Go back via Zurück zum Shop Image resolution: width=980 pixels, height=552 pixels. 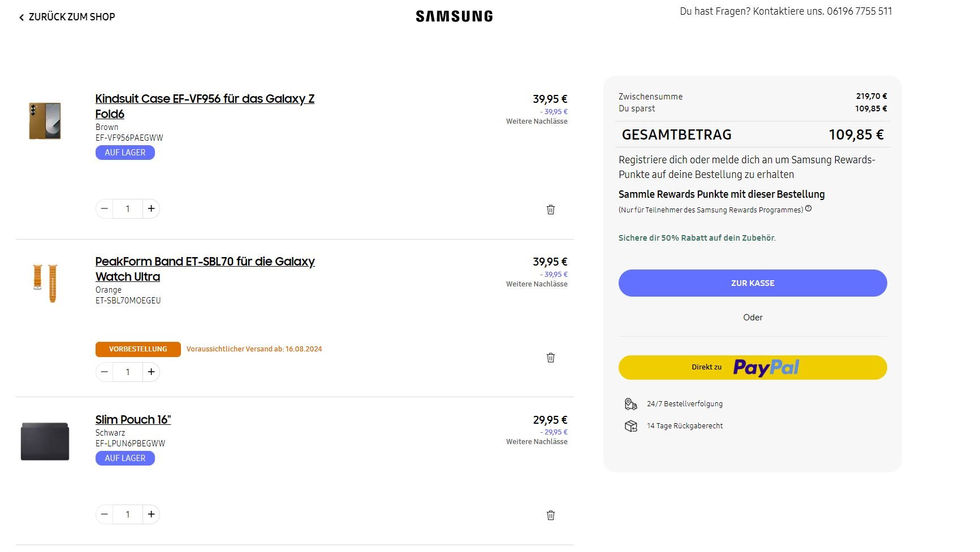(x=67, y=17)
